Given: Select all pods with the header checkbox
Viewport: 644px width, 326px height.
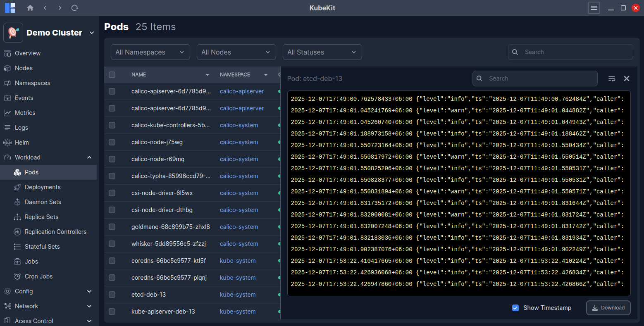Looking at the screenshot, I should point(112,74).
